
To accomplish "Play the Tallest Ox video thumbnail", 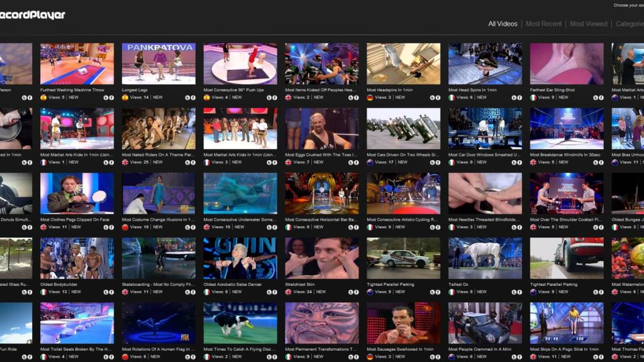I will point(485,258).
